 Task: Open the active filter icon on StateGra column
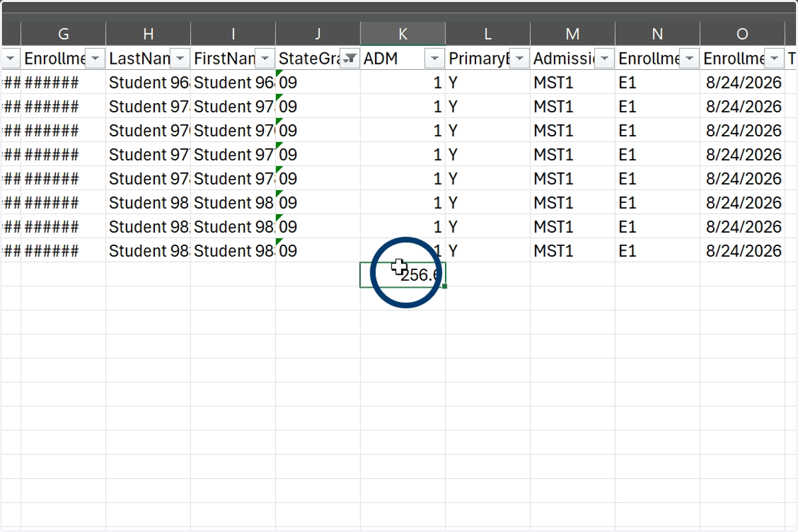tap(350, 59)
